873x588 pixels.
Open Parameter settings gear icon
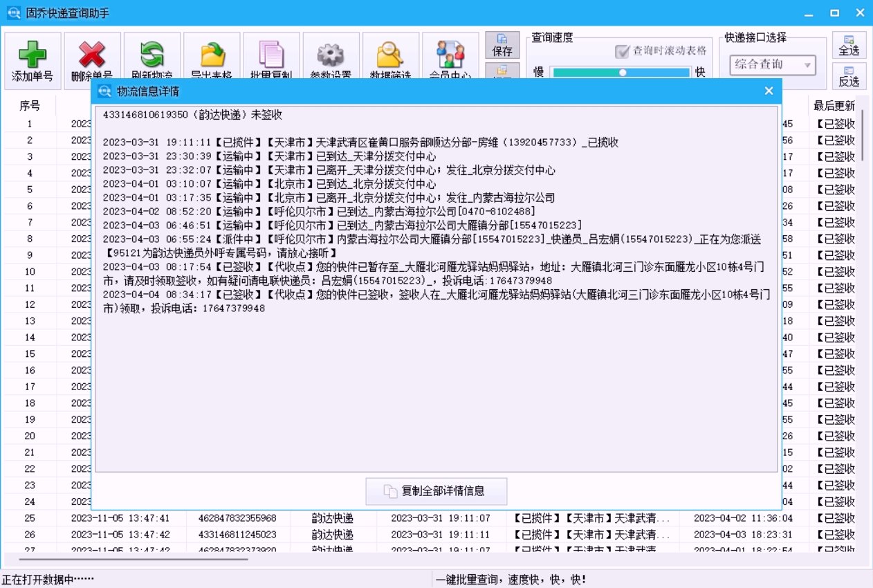click(331, 55)
